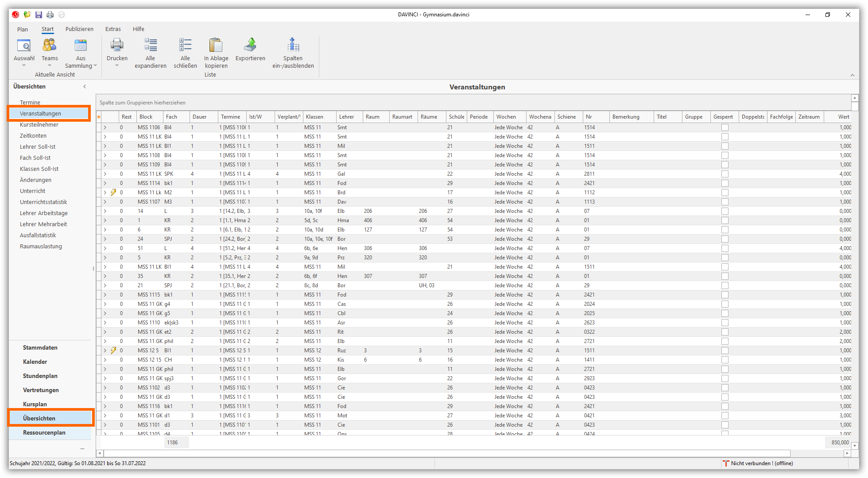Click the save icon in title bar
This screenshot has height=478, width=868.
point(39,15)
